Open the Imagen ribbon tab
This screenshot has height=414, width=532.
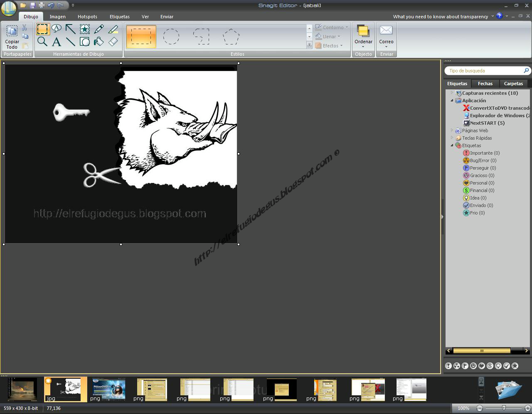58,17
